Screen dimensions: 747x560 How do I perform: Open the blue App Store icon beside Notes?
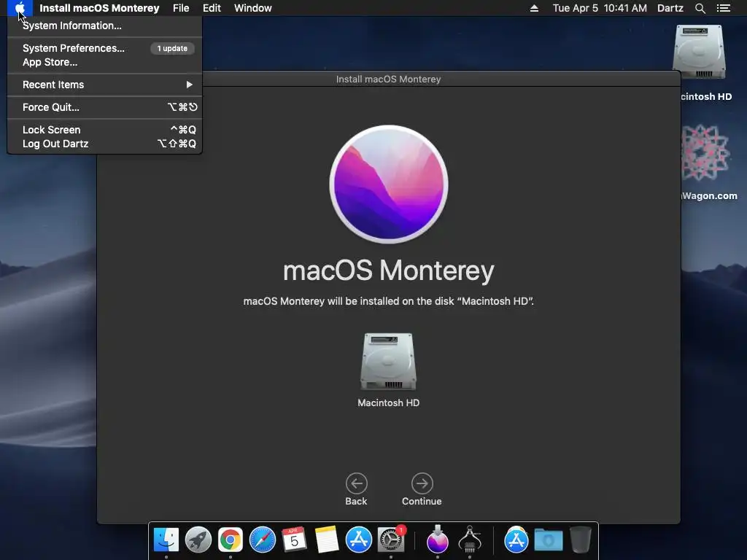click(x=359, y=540)
